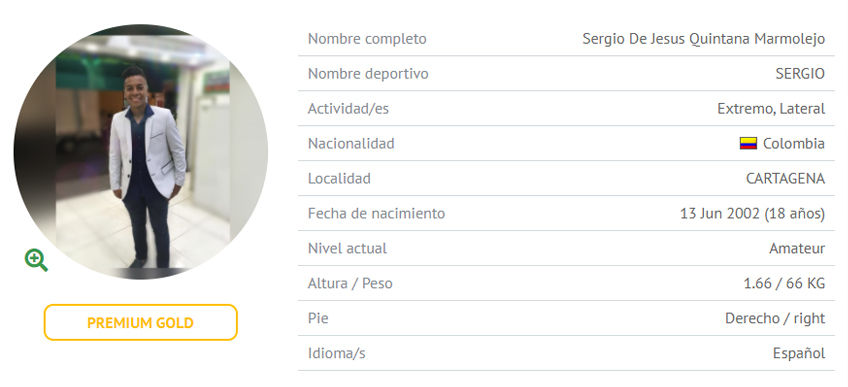Click the Actividad/es row label

tap(348, 109)
